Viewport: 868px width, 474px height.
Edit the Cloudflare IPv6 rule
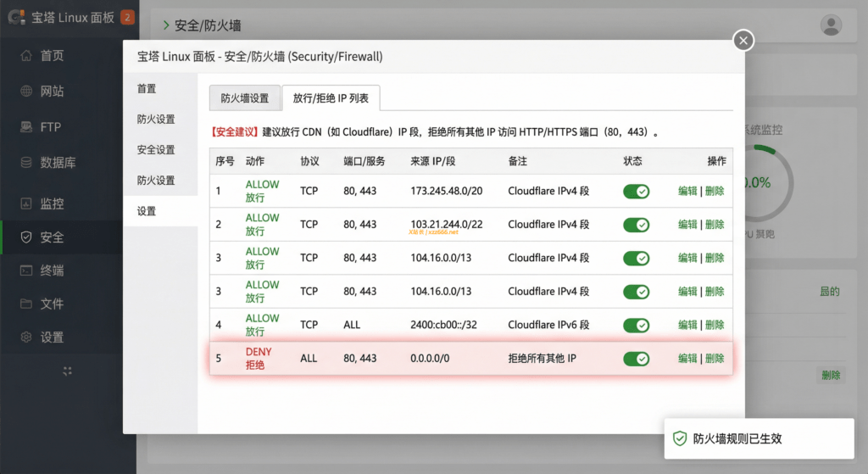click(687, 325)
